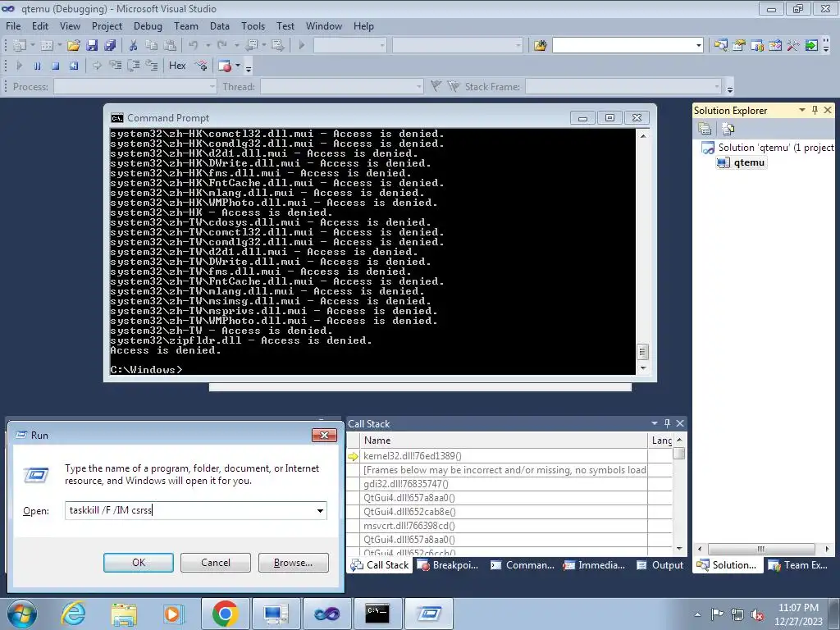Click the Save icon in the toolbar
Image resolution: width=840 pixels, height=630 pixels.
92,46
